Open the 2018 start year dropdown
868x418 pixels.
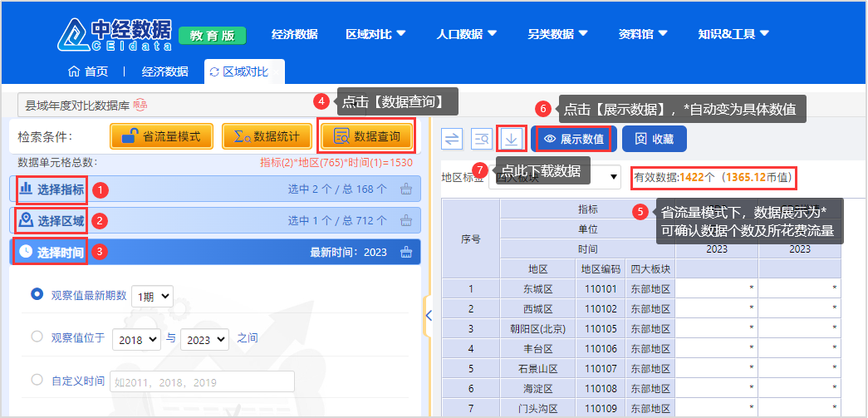pyautogui.click(x=138, y=339)
